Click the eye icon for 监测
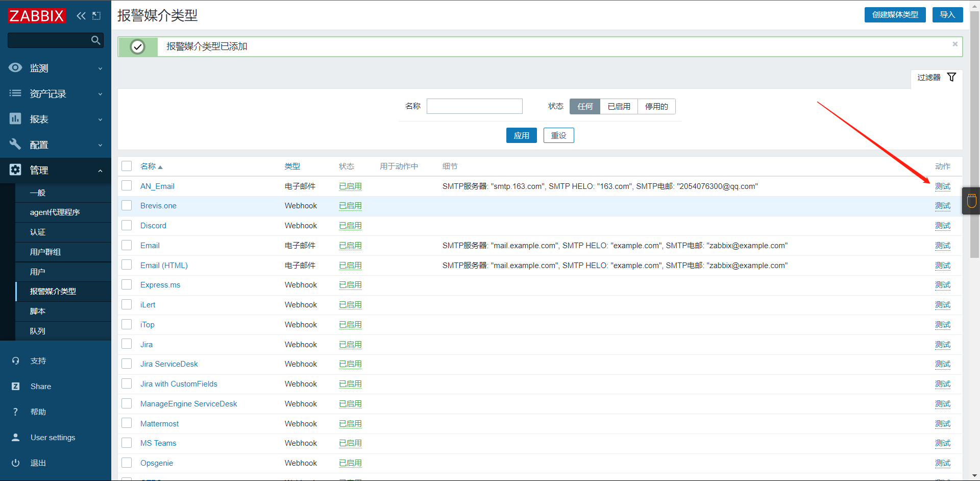This screenshot has width=980, height=481. pos(15,68)
